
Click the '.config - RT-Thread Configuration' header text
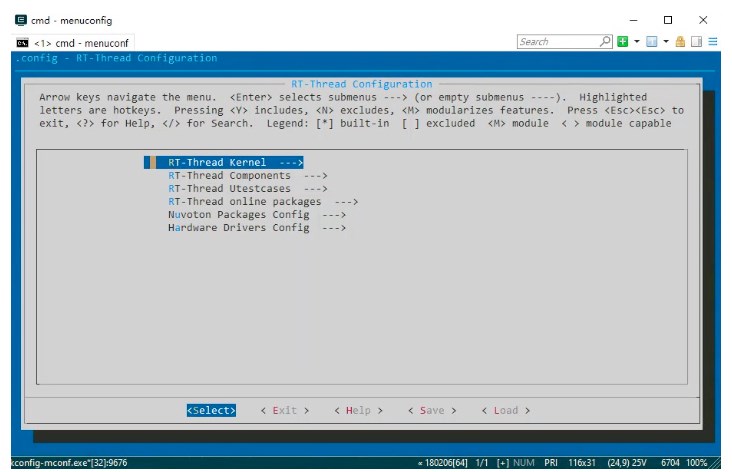(116, 58)
